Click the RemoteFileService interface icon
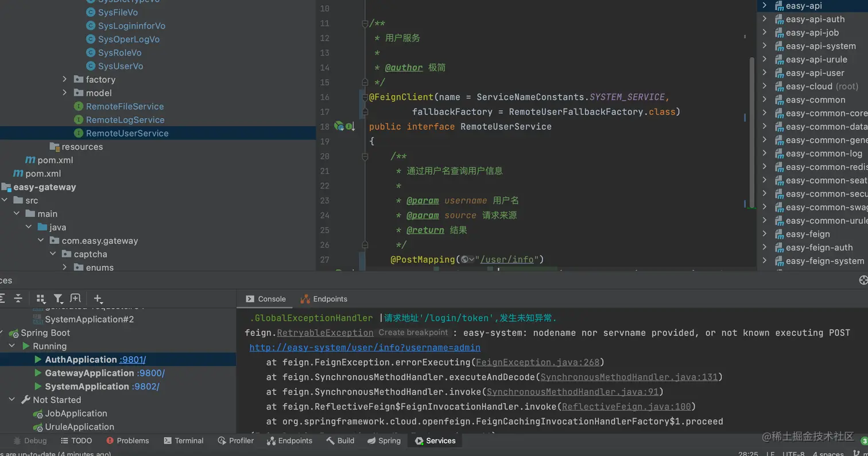Viewport: 868px width, 456px height. (x=79, y=106)
